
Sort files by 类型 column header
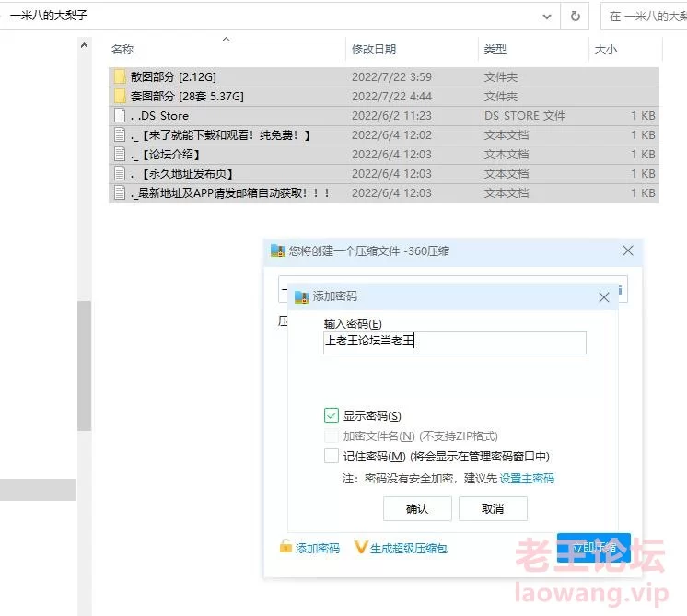tap(495, 50)
